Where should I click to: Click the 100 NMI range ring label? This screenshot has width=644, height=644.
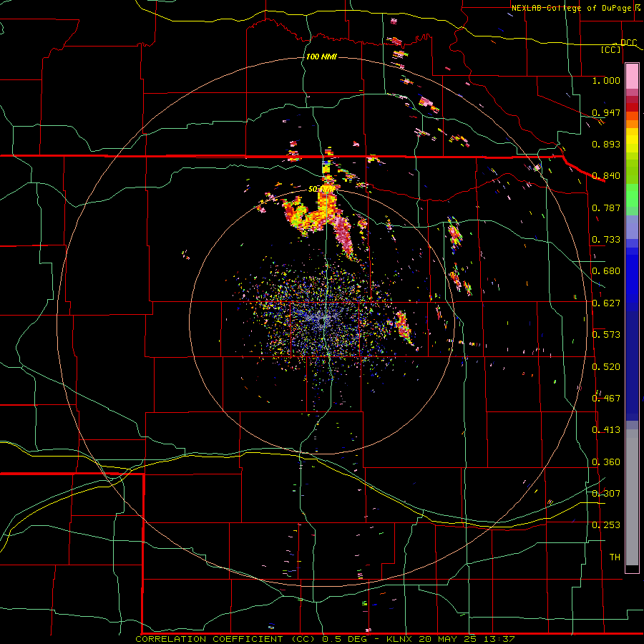pos(321,57)
